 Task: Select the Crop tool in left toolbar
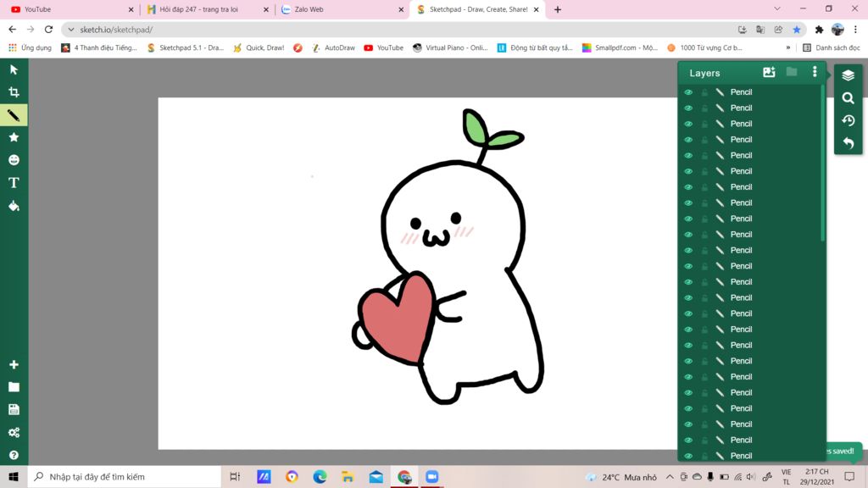pos(14,92)
